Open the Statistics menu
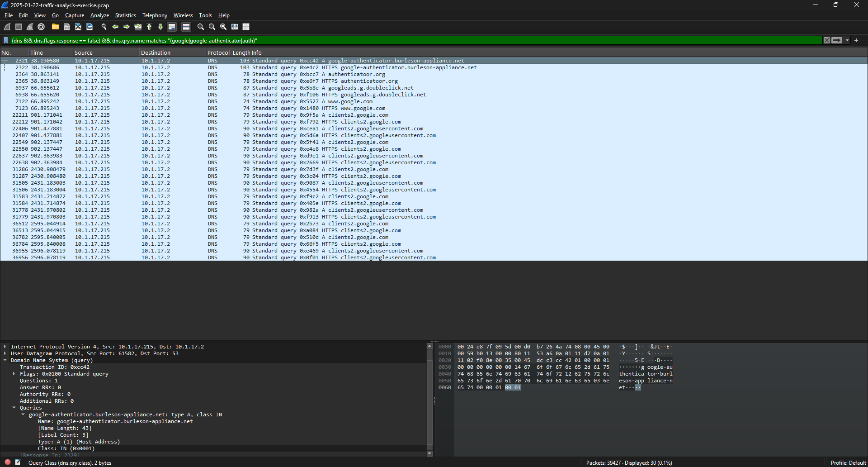This screenshot has height=467, width=868. click(125, 15)
